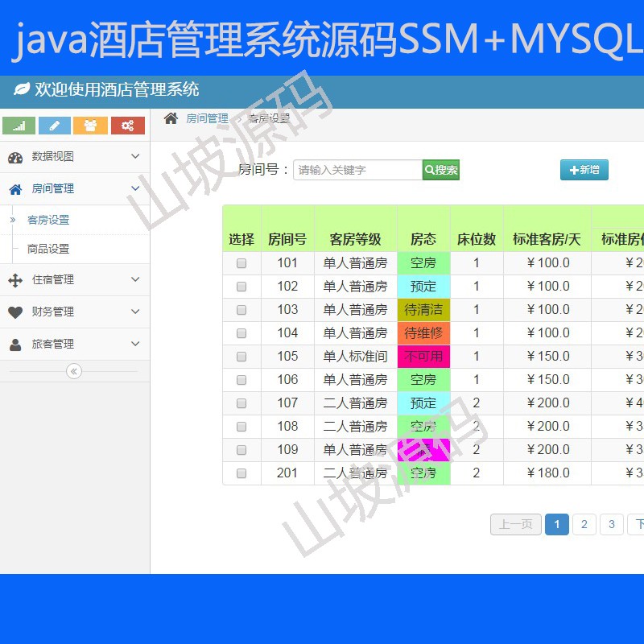
Task: Open 商品设置 in the sidebar
Action: [x=48, y=250]
